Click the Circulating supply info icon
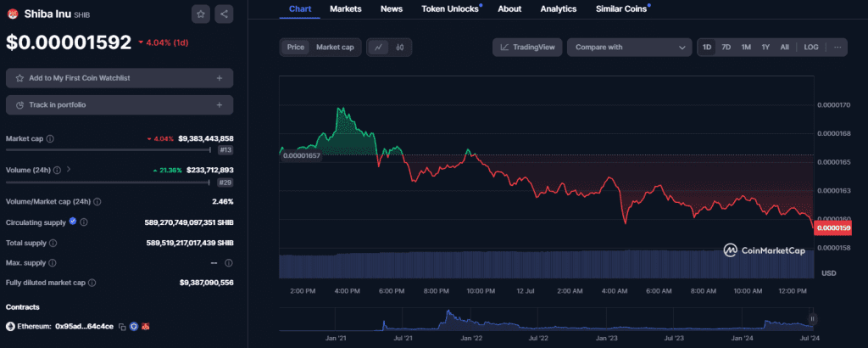This screenshot has height=348, width=868. 84,222
